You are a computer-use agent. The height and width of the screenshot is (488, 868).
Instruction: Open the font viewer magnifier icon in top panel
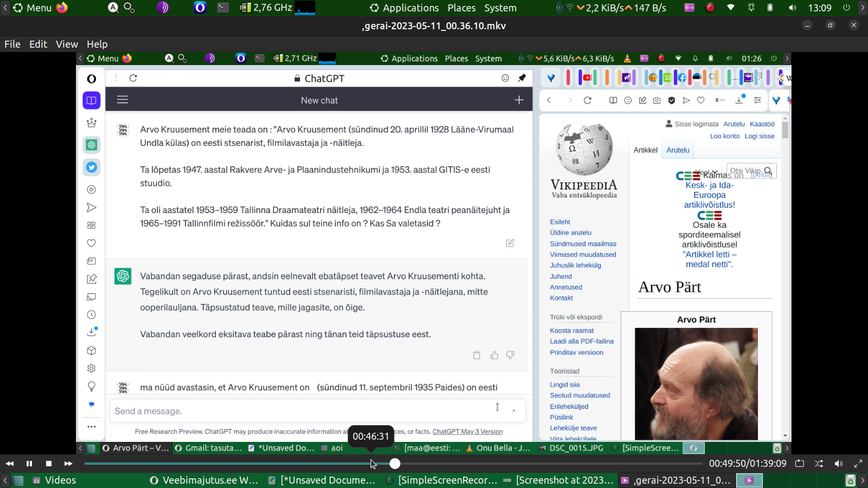click(x=113, y=8)
